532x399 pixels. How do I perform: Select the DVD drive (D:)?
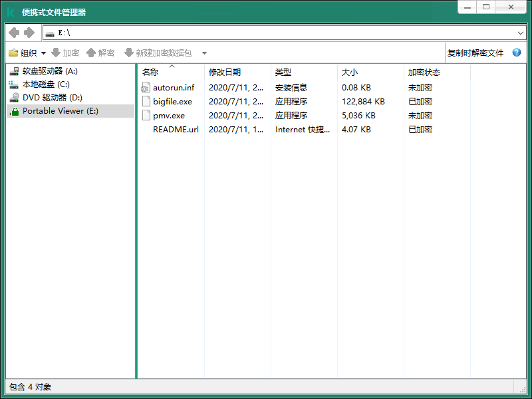pos(52,98)
